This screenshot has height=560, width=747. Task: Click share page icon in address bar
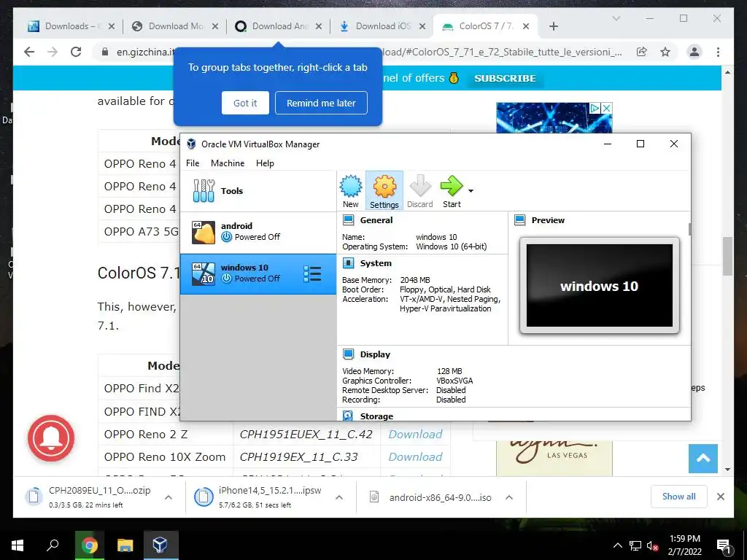coord(642,52)
